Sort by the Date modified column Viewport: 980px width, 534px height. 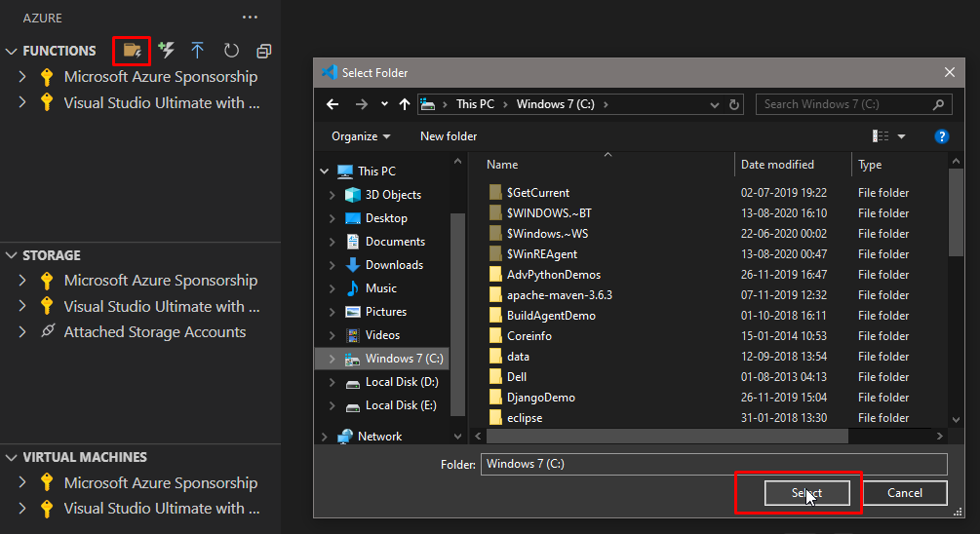pos(777,165)
